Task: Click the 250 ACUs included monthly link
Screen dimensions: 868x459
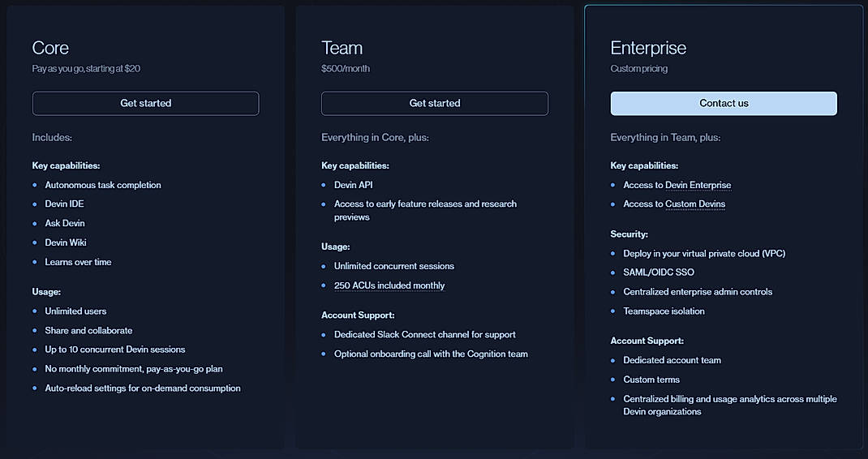Action: coord(389,285)
